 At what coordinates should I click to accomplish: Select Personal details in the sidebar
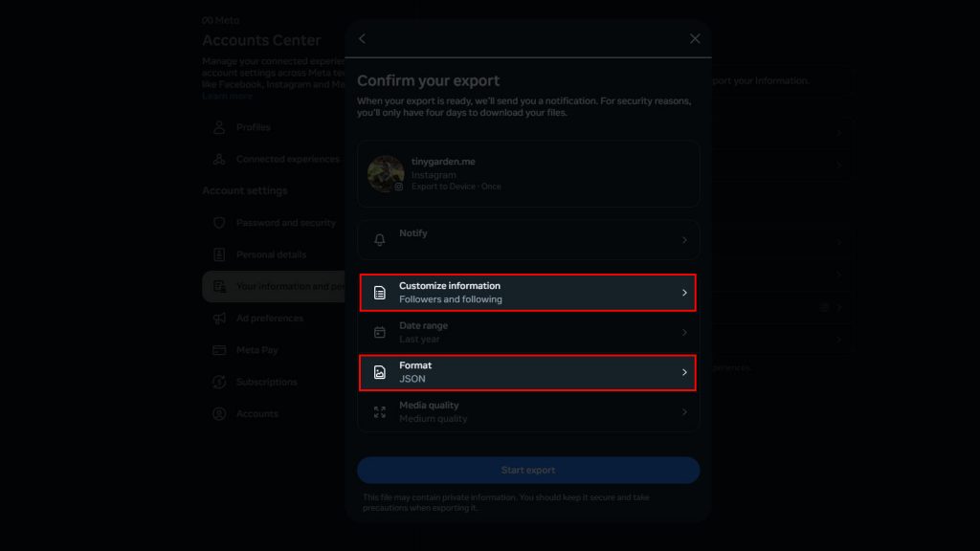(271, 254)
